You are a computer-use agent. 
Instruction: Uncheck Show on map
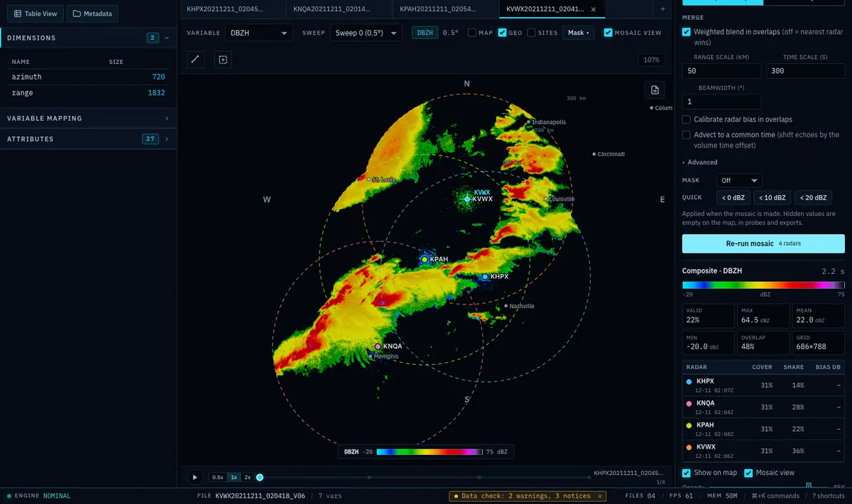point(687,473)
